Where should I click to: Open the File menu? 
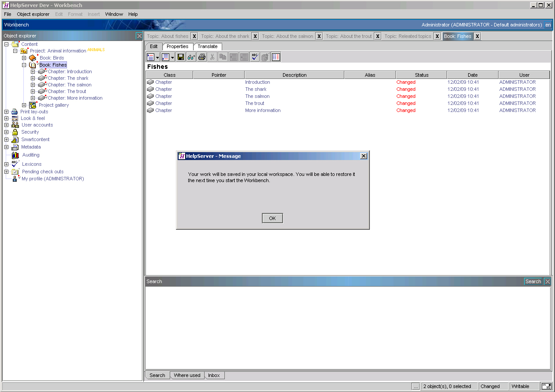pos(7,14)
